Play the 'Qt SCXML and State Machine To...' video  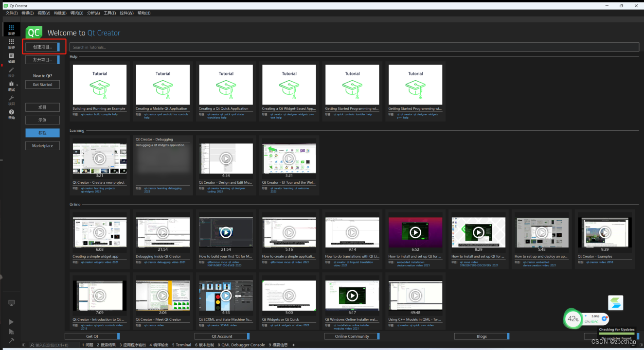[x=226, y=296]
